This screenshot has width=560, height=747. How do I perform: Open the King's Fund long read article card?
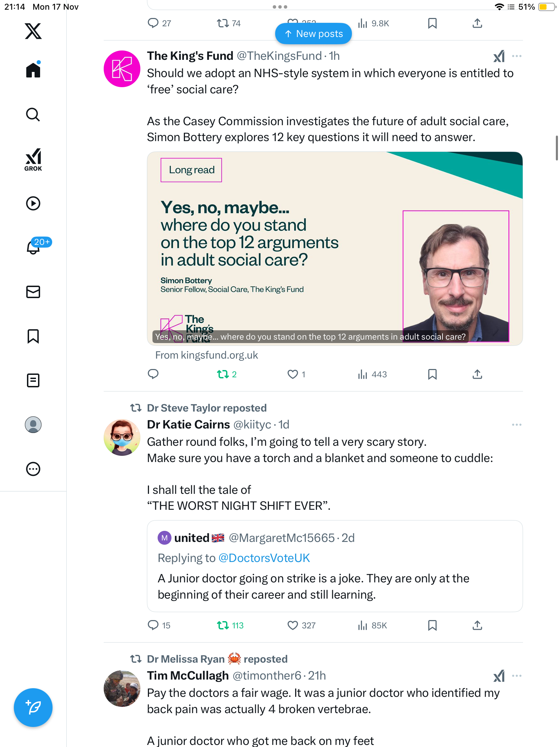[334, 248]
